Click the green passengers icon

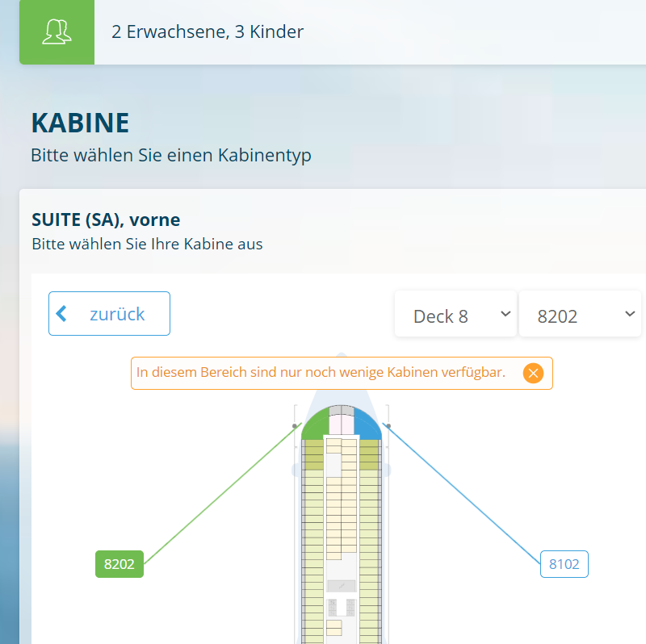pos(57,32)
